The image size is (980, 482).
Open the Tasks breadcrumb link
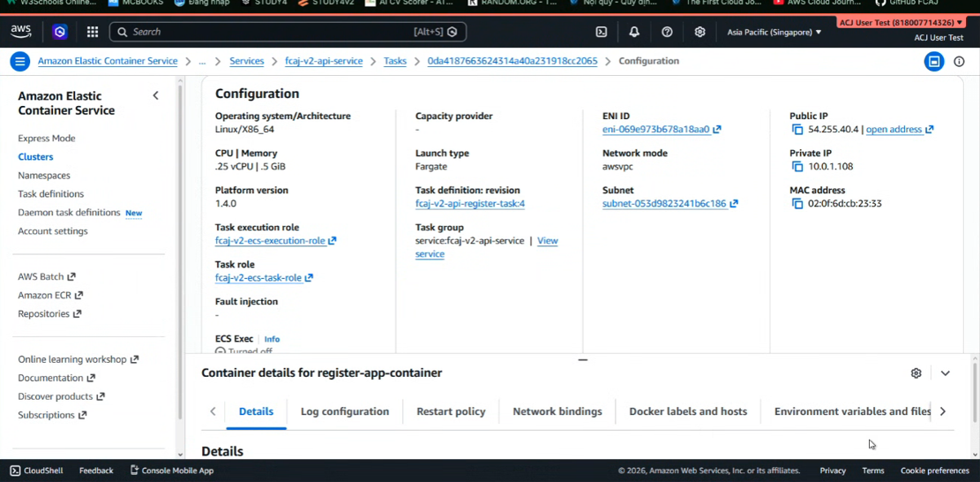[x=395, y=61]
